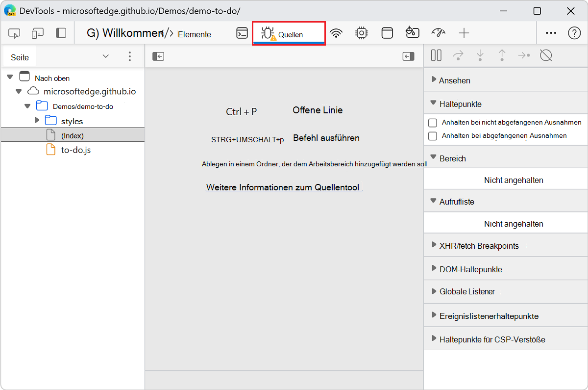Click the Inspect element picker icon
Viewport: 588px width, 390px height.
click(x=14, y=33)
